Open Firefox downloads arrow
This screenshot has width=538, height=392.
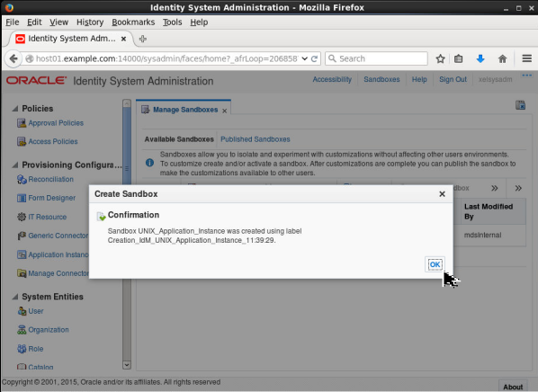pyautogui.click(x=480, y=58)
